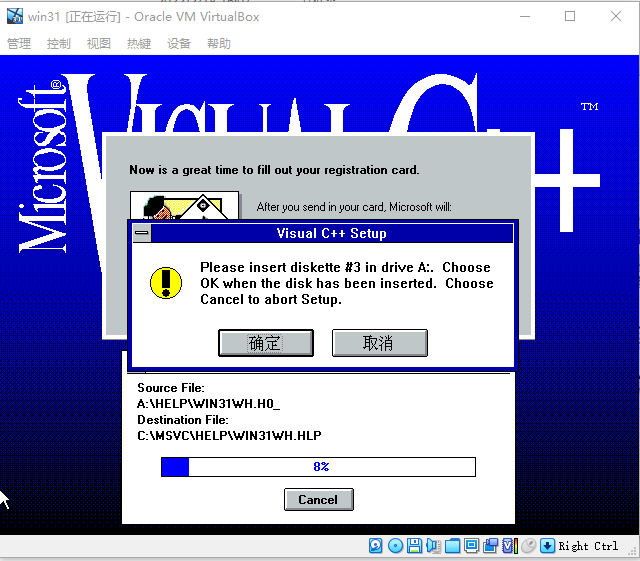Click the yellow exclamation warning icon

point(166,283)
